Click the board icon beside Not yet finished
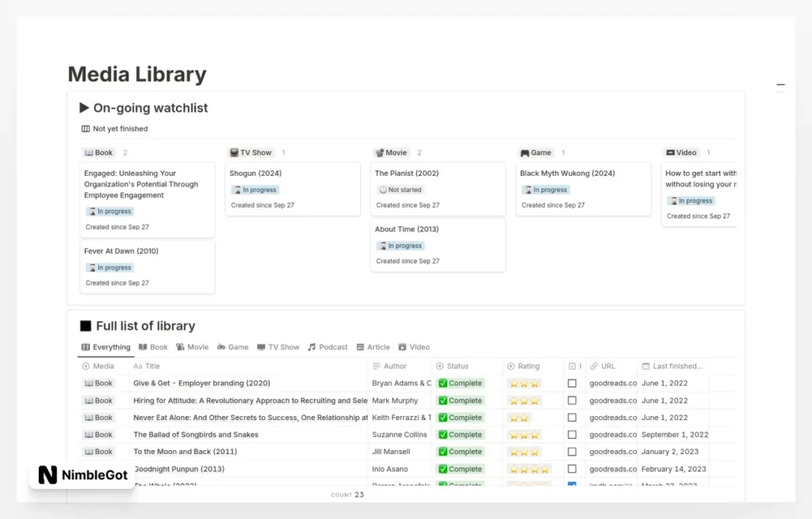The width and height of the screenshot is (812, 519). (86, 129)
